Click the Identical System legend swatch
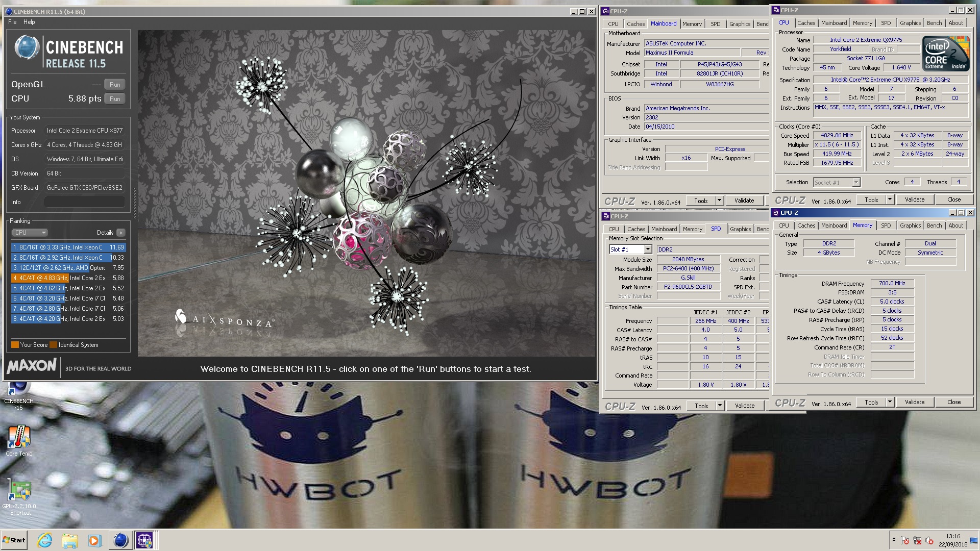 53,345
